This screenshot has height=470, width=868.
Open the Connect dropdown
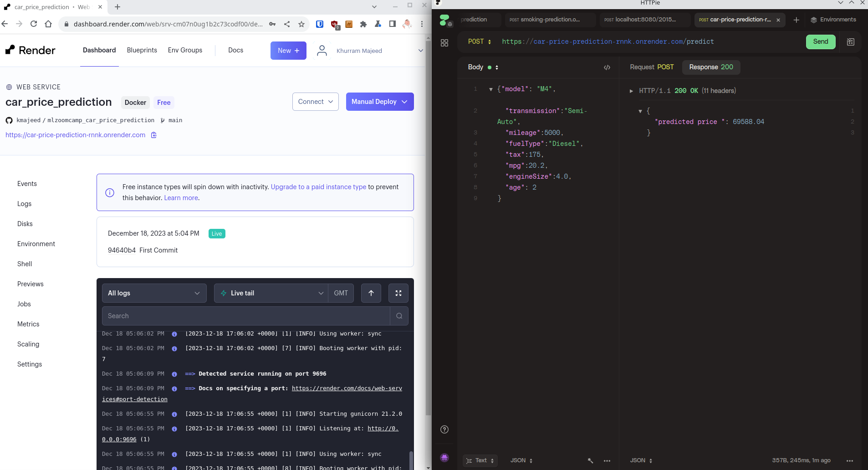click(x=316, y=102)
